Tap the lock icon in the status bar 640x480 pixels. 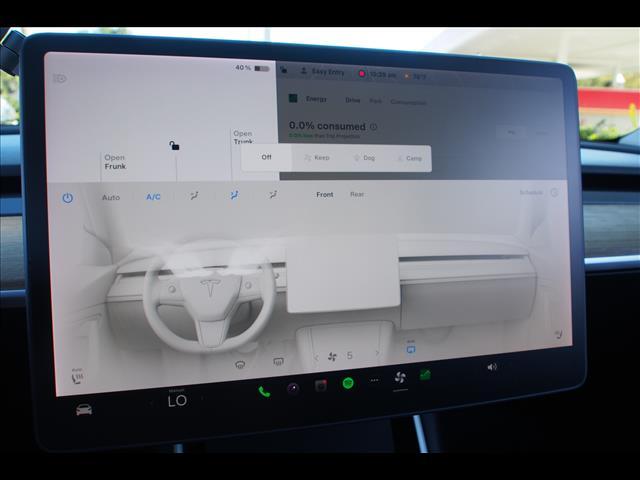[284, 70]
